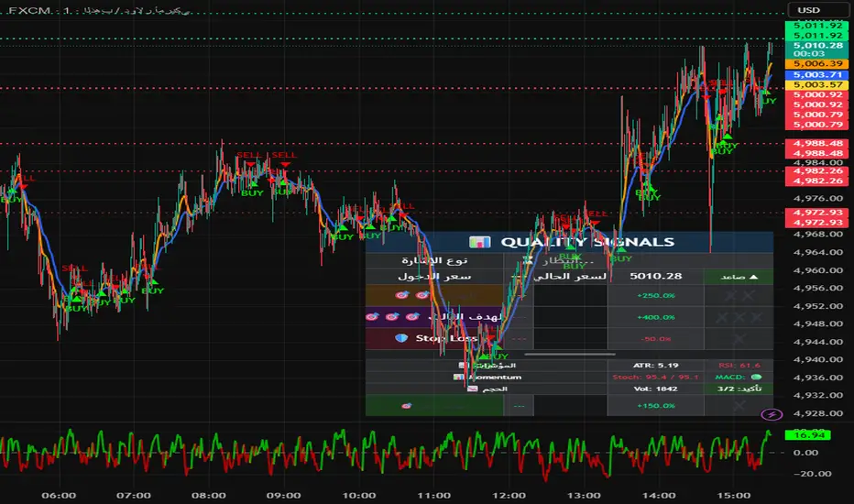Screen dimensions: 854x504
Task: Click the Stop Loss label
Action: coord(446,338)
